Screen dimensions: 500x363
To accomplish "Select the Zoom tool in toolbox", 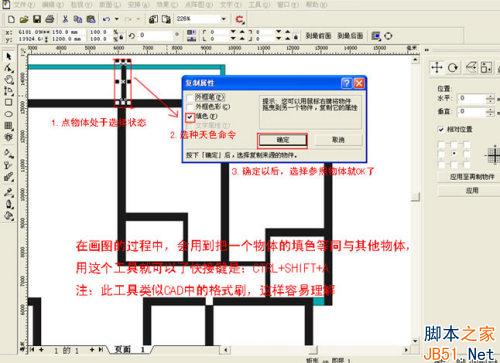I will point(9,80).
